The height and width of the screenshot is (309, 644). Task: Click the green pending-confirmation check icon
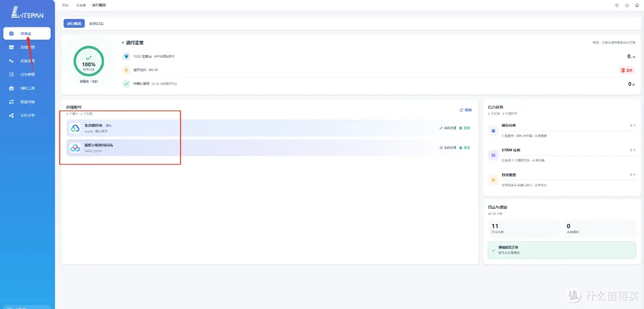[x=126, y=83]
